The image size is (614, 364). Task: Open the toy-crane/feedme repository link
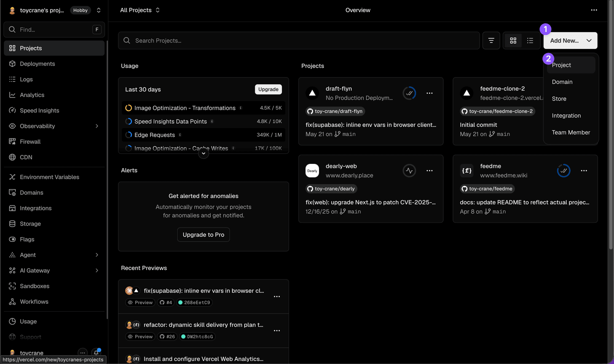click(487, 189)
